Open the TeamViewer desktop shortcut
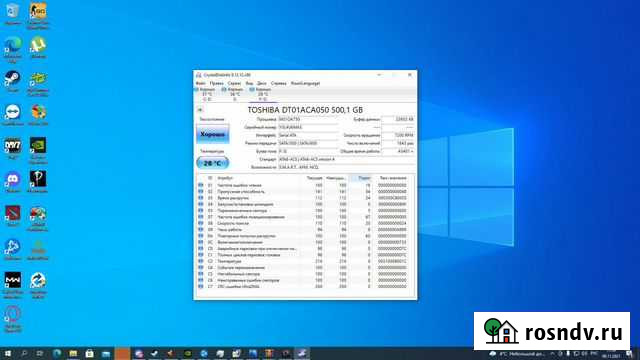Screen dimensions: 640x360 pyautogui.click(x=13, y=115)
